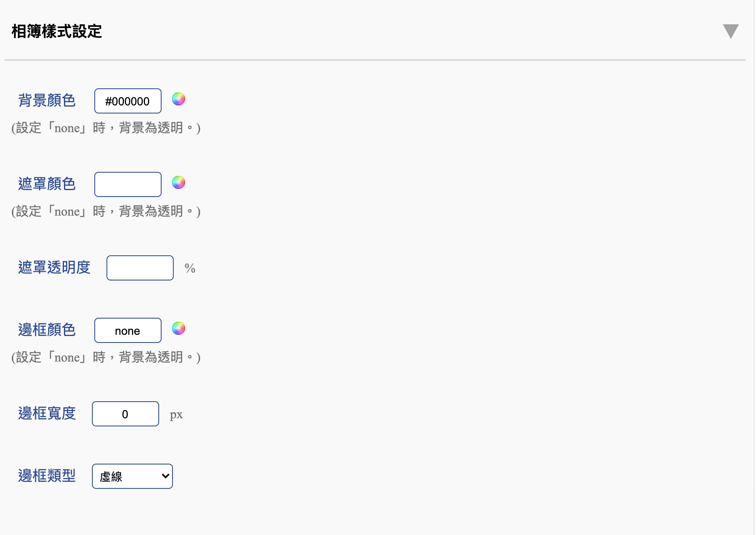The height and width of the screenshot is (535, 756).
Task: Click the 遮罩透明度 label
Action: [54, 267]
